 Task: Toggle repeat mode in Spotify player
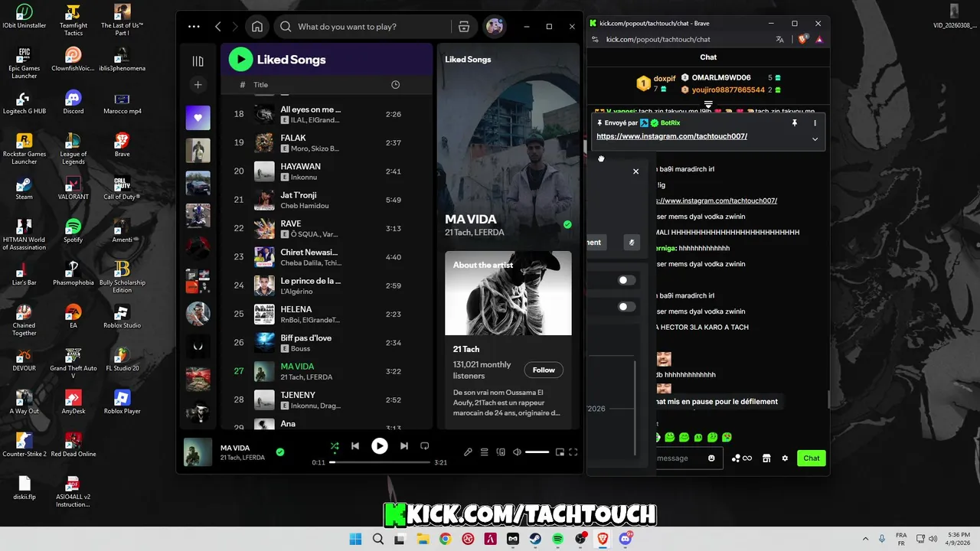pyautogui.click(x=424, y=446)
